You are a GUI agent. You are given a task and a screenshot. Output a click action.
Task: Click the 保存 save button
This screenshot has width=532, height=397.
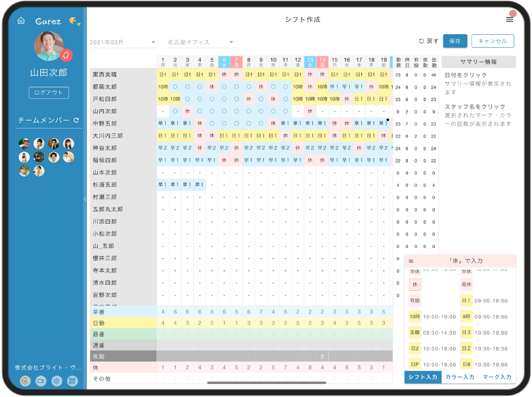454,41
